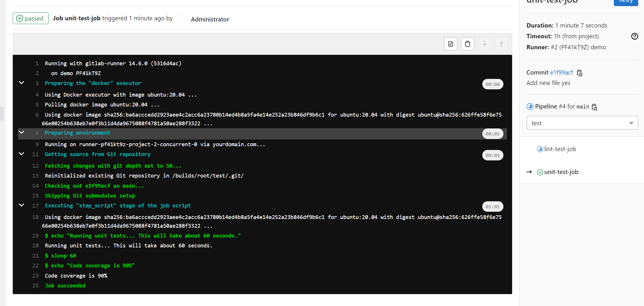Open the test stage dropdown
This screenshot has height=306, width=644.
(582, 123)
